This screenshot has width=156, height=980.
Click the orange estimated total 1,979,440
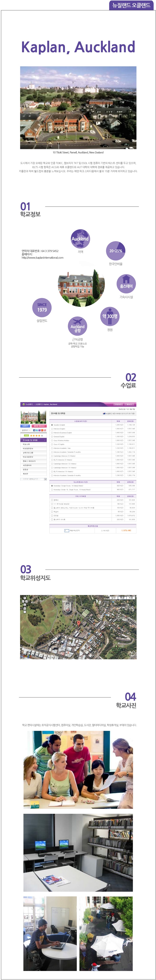click(x=126, y=530)
